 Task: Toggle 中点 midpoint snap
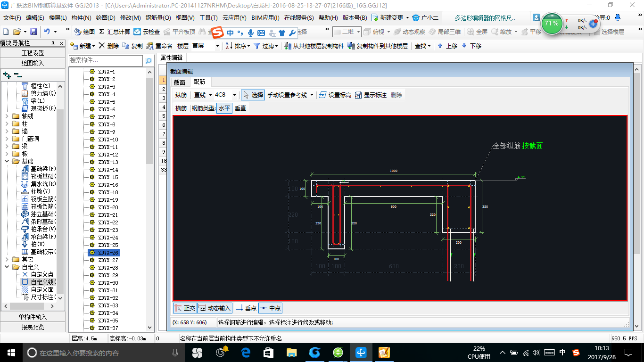click(270, 308)
